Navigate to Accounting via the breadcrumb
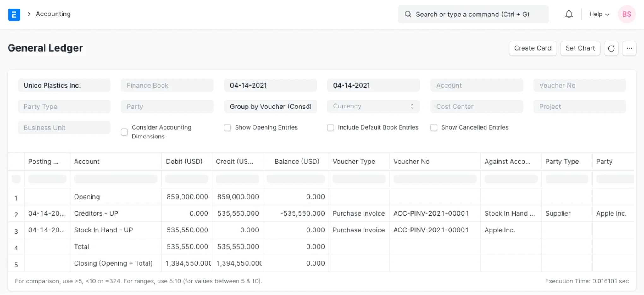The image size is (644, 295). coord(53,14)
